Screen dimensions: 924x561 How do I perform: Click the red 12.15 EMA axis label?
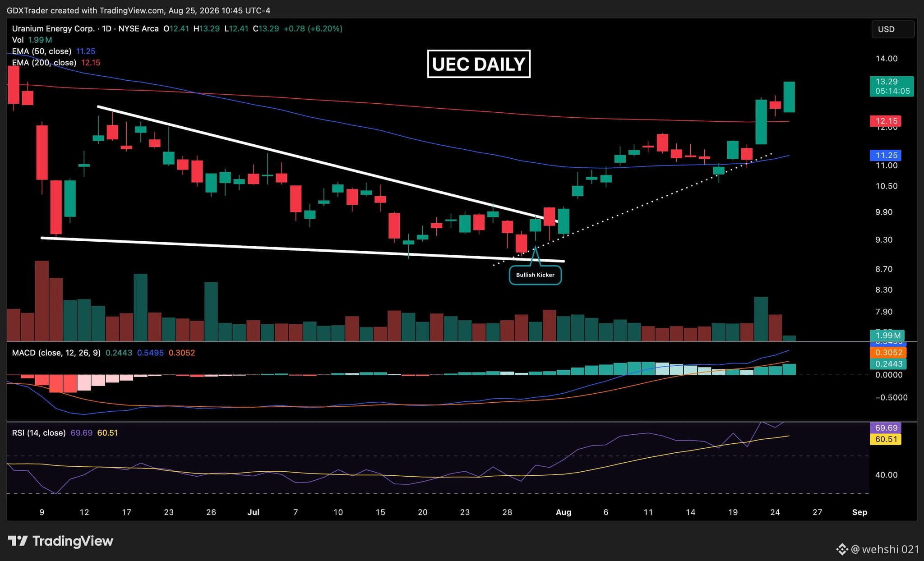886,121
